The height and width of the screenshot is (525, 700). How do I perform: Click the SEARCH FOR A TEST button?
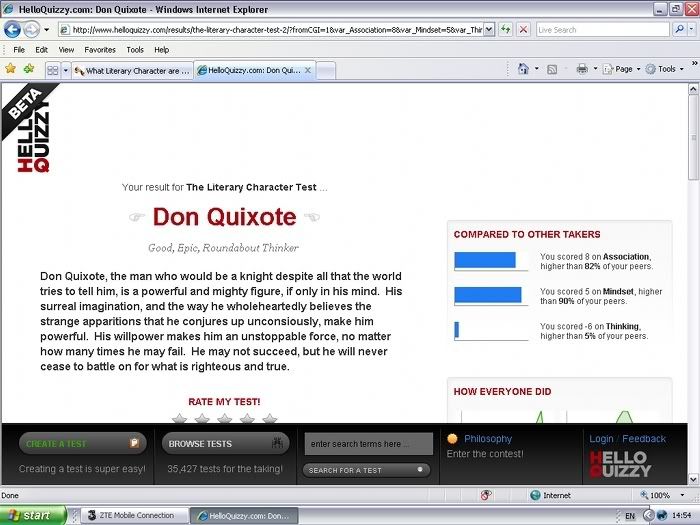click(367, 470)
